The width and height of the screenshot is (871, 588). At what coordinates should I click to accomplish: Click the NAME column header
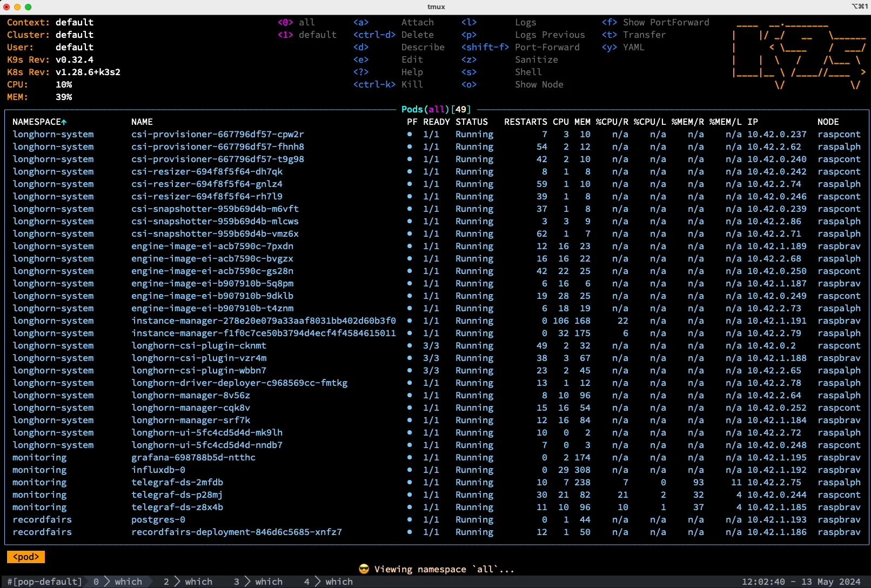[142, 122]
